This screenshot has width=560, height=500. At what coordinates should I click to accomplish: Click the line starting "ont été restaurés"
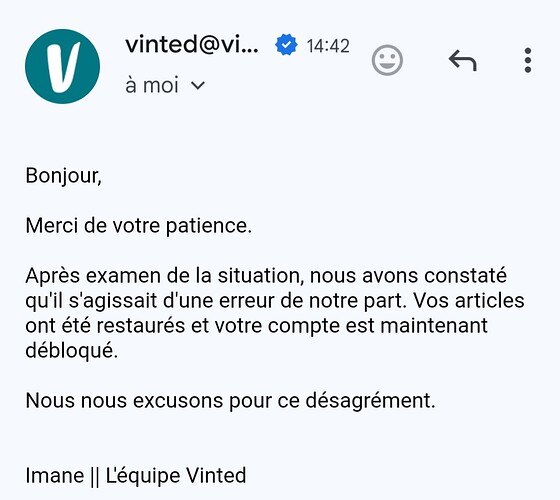(256, 326)
